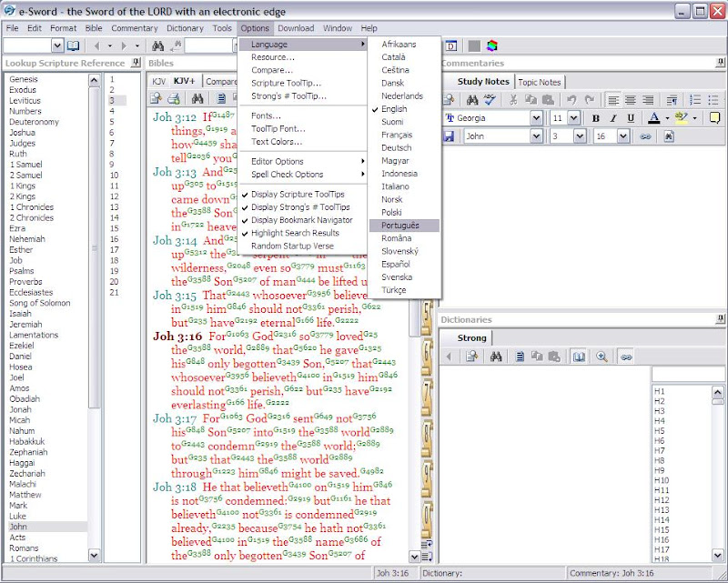Open the John book dropdown in Study Notes
The height and width of the screenshot is (583, 728).
536,136
